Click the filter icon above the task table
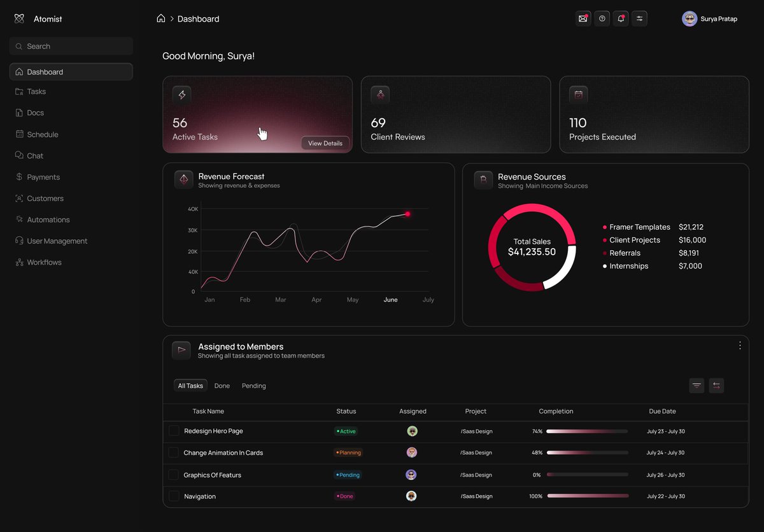Viewport: 764px width, 532px height. [697, 385]
